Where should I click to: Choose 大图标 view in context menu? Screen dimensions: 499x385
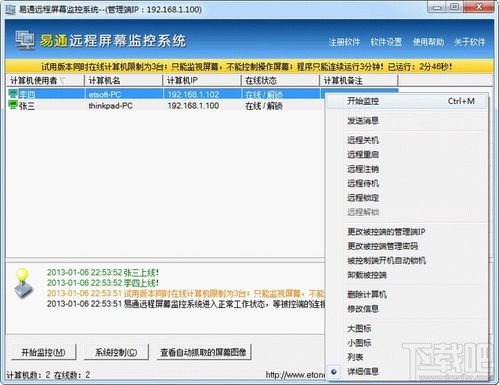(x=359, y=328)
